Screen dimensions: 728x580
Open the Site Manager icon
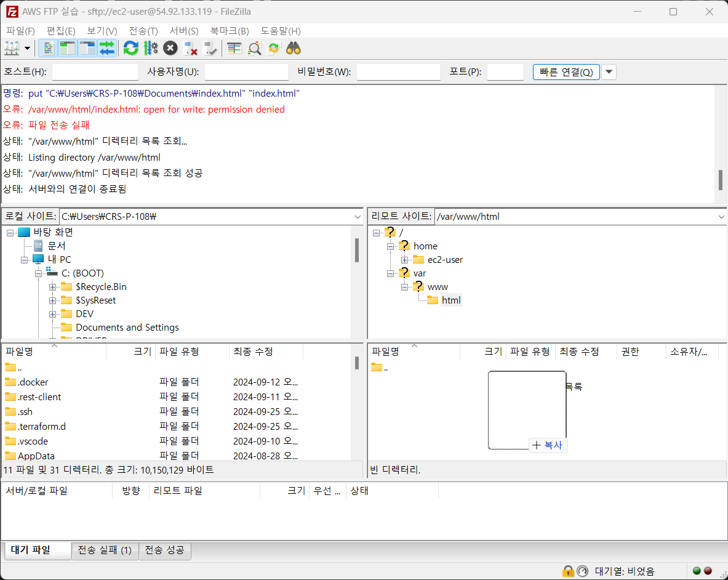12,48
